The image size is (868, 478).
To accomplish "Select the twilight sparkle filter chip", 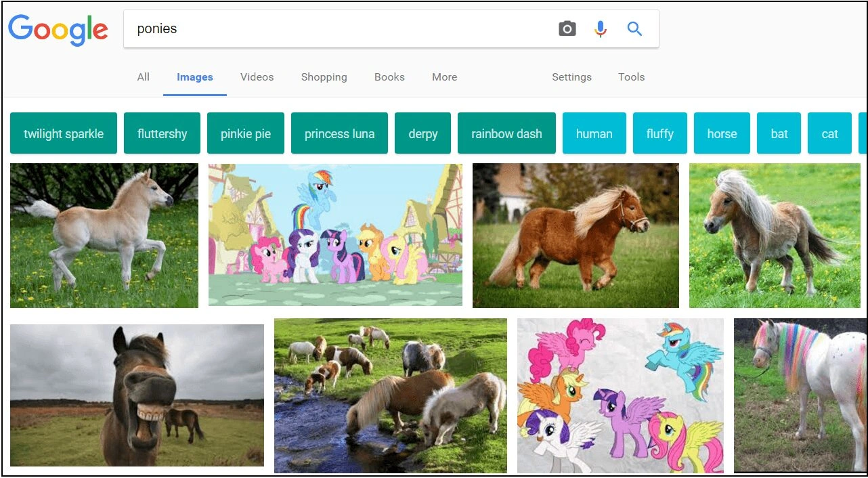I will point(64,133).
